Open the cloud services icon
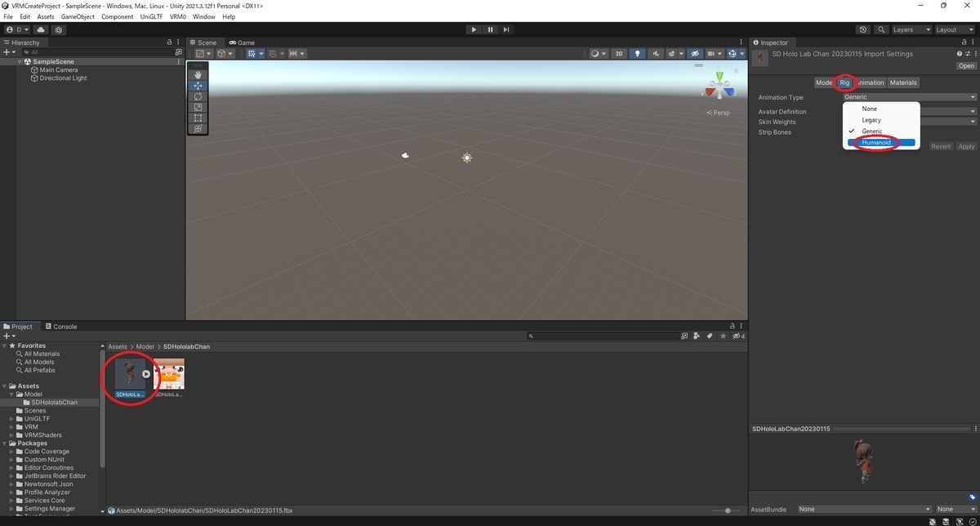 coord(41,29)
